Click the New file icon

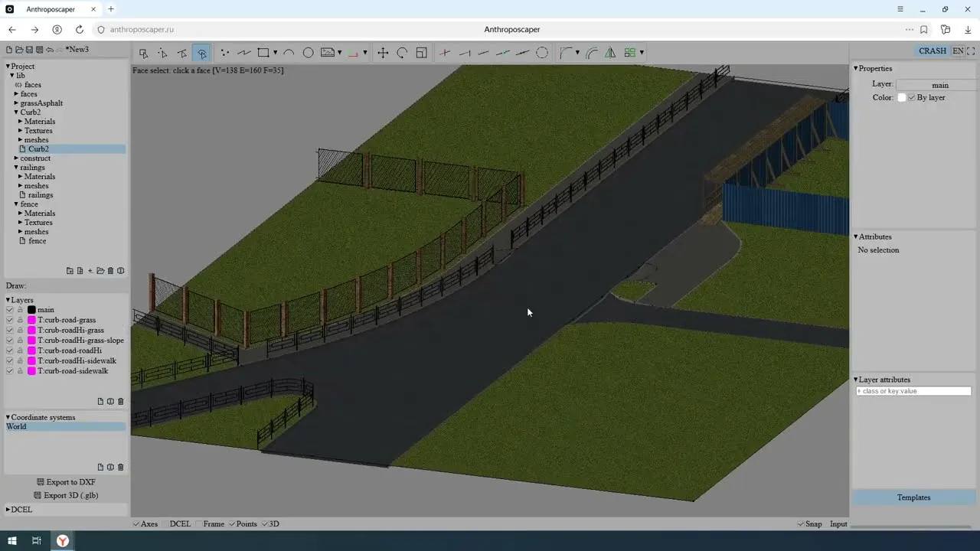point(9,50)
